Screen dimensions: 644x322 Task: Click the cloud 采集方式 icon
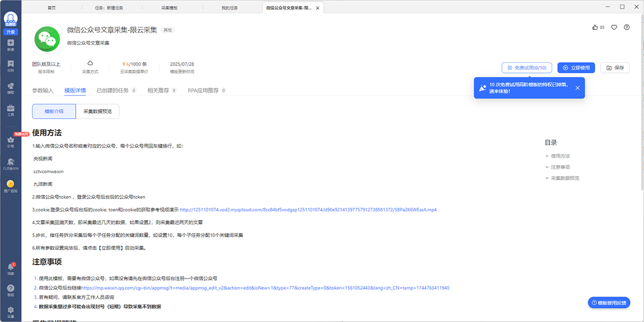90,63
